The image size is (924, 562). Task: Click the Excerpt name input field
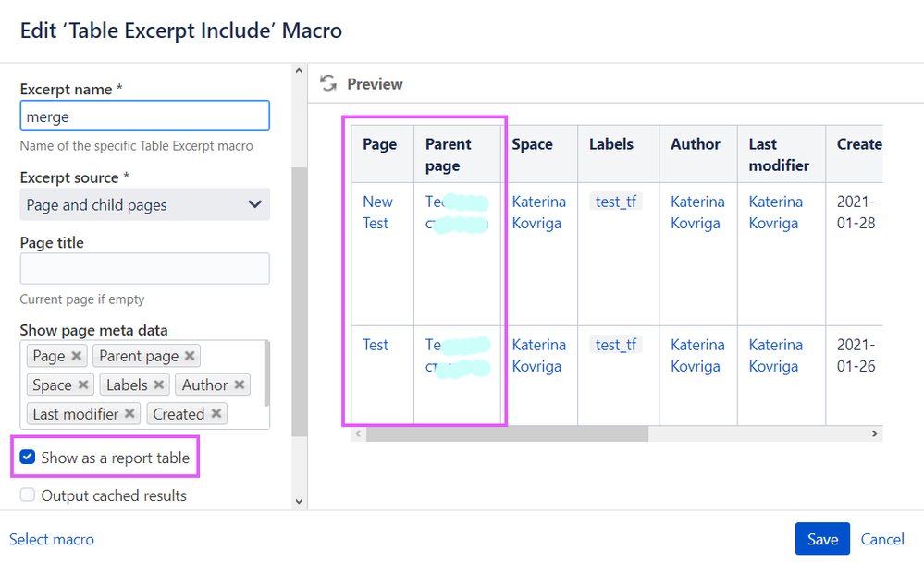(144, 116)
